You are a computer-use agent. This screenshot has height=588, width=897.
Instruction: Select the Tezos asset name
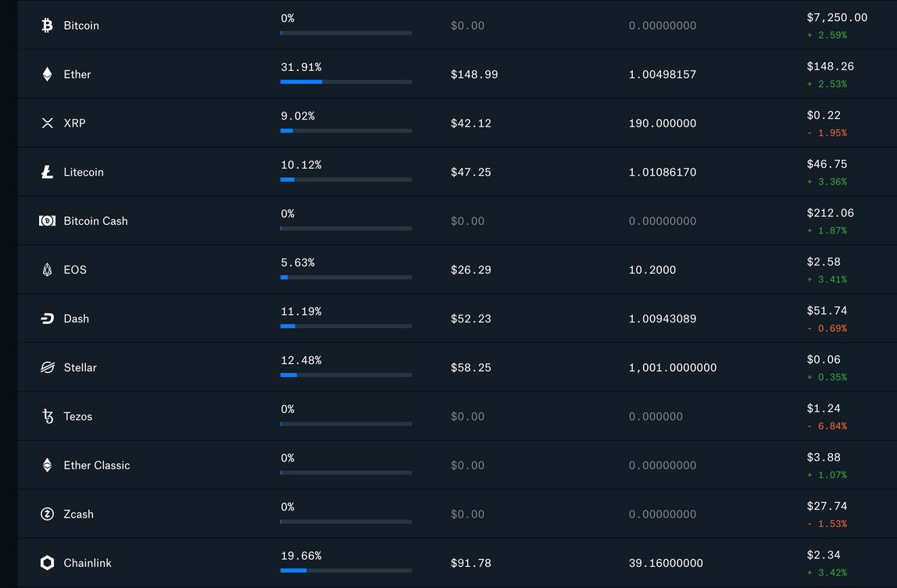[x=78, y=416]
